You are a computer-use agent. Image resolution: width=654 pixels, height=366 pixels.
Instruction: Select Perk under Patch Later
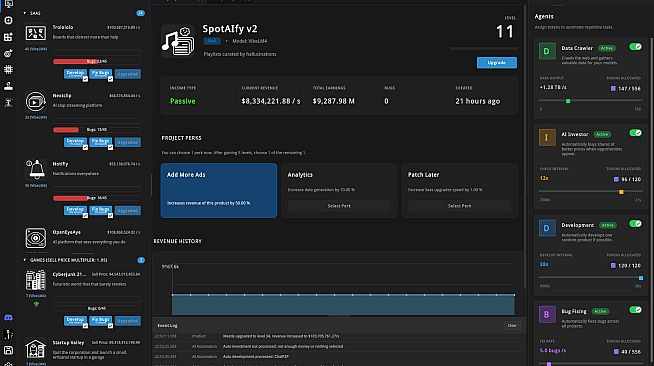tap(459, 206)
